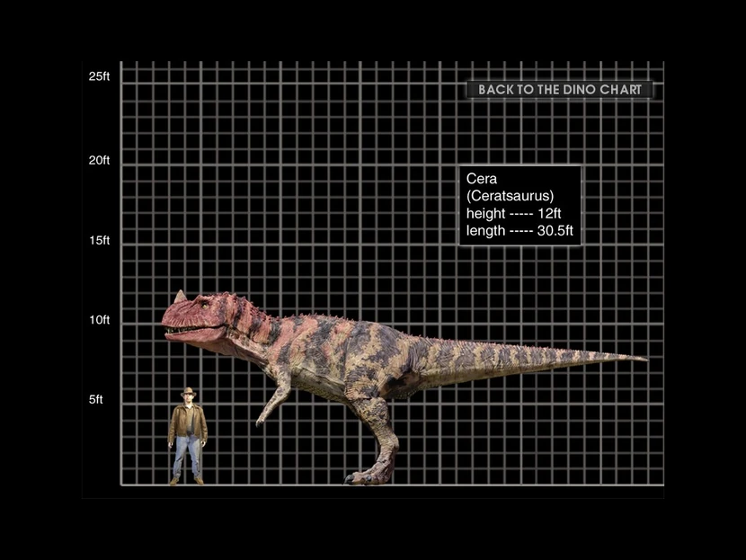Click the horn on the dinosaur's snout

(x=180, y=297)
